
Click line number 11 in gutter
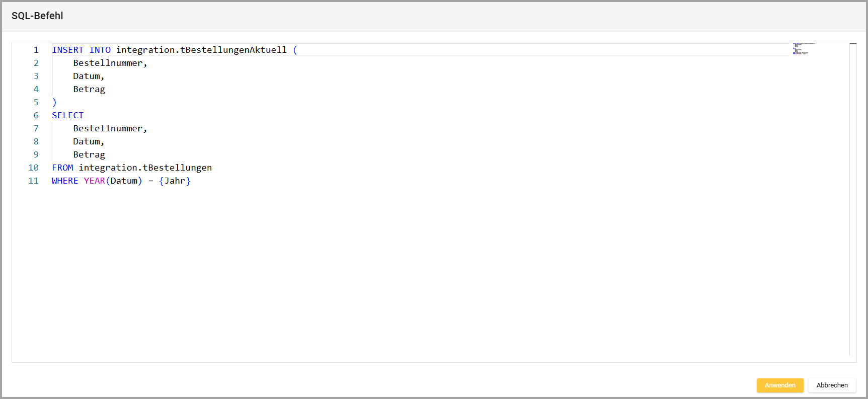(33, 181)
